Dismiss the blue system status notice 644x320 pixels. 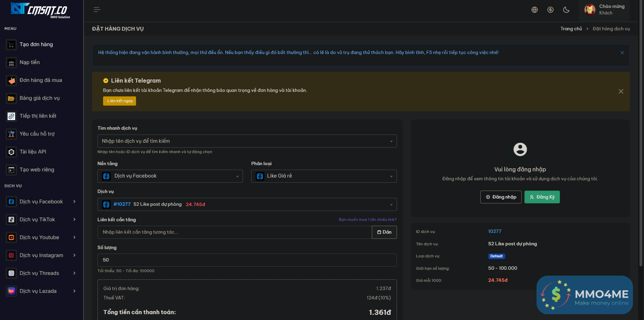[622, 53]
